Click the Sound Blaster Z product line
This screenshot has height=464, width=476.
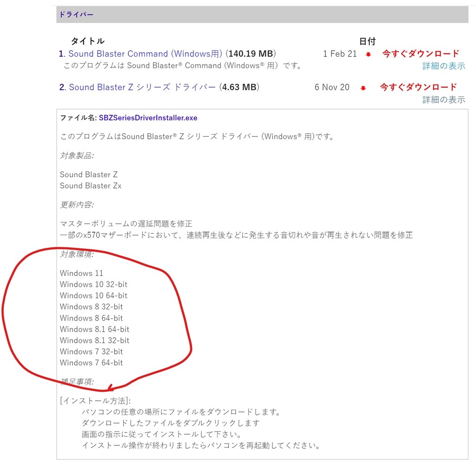89,174
